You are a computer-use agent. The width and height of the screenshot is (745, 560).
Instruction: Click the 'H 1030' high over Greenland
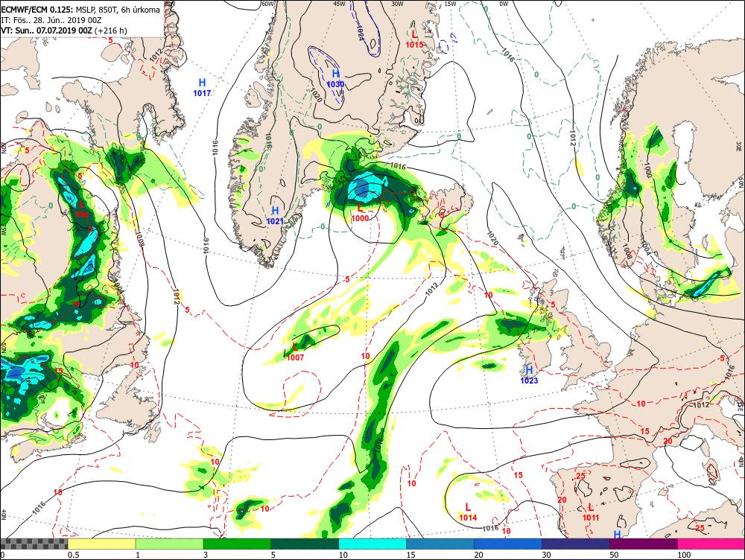tap(335, 79)
